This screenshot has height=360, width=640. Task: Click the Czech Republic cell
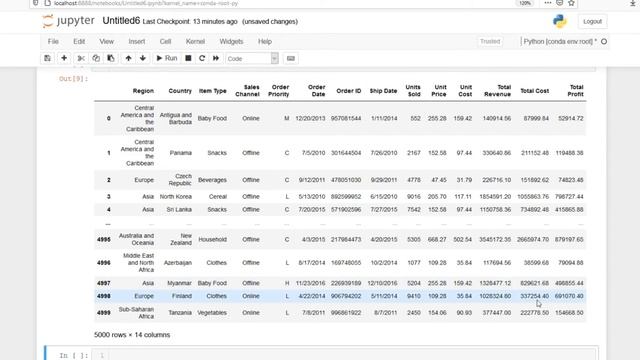coord(180,180)
